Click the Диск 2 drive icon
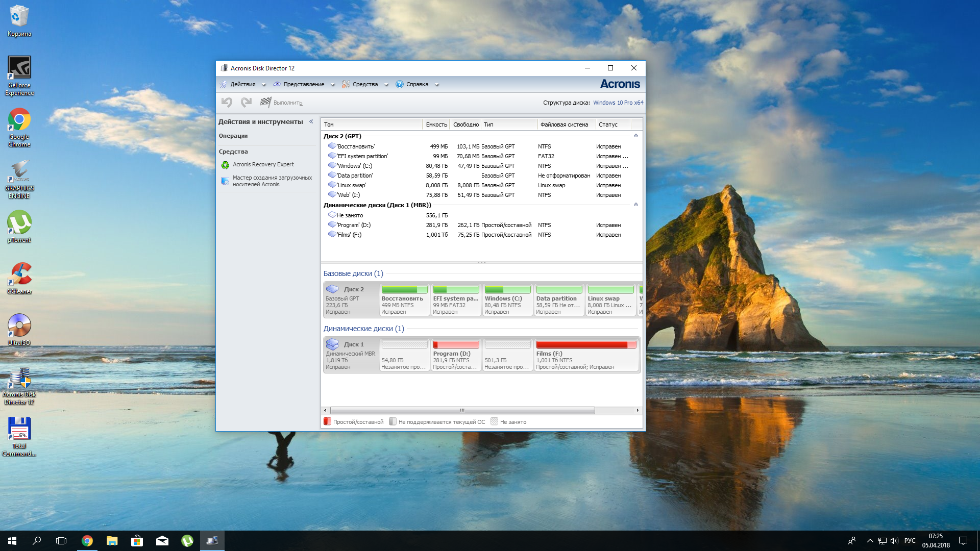Screen dimensions: 980x551 coord(332,289)
